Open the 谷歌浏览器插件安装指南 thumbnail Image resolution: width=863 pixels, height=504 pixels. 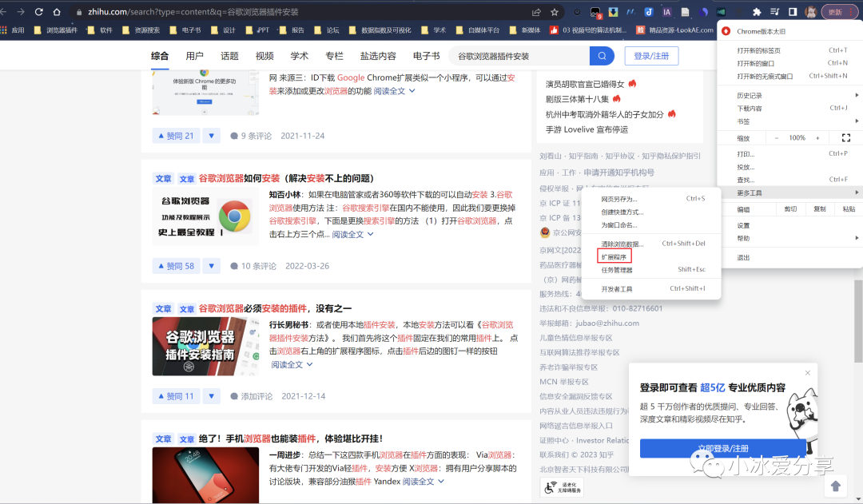[205, 346]
